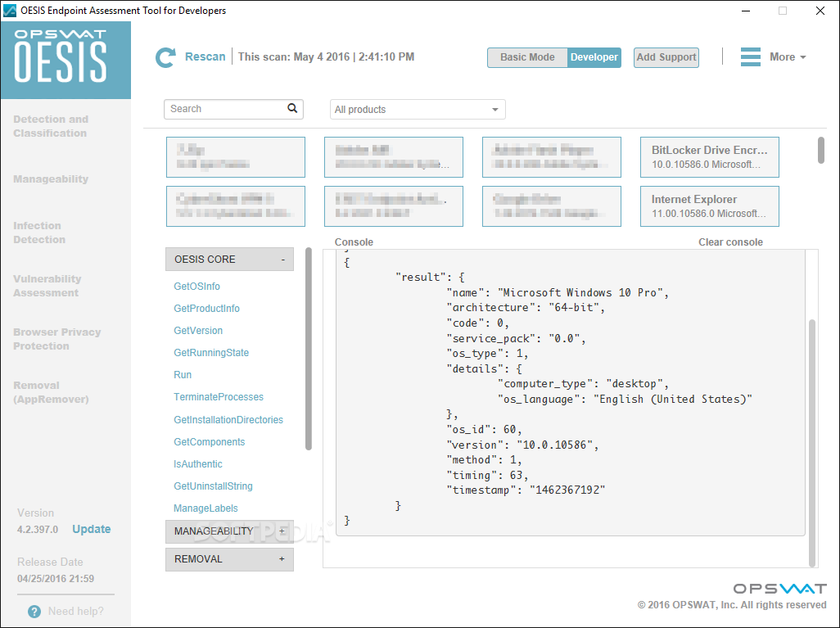840x628 pixels.
Task: Minimize the OESIS window
Action: coord(746,11)
